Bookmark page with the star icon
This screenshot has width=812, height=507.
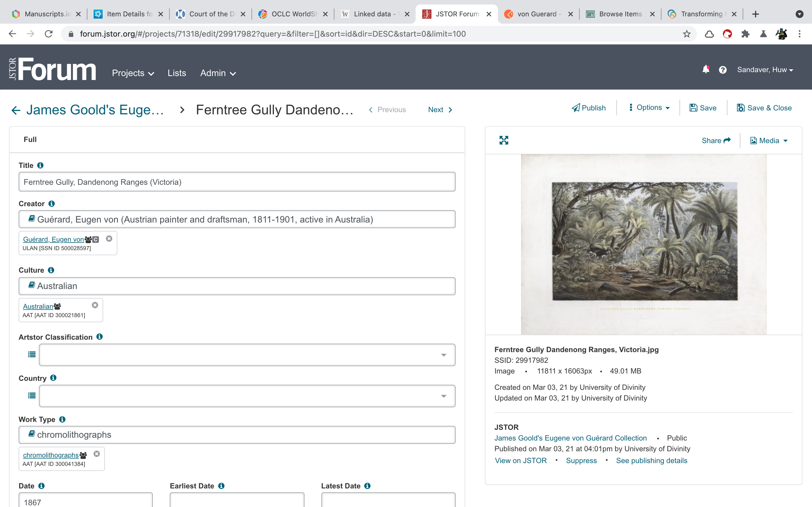(687, 34)
